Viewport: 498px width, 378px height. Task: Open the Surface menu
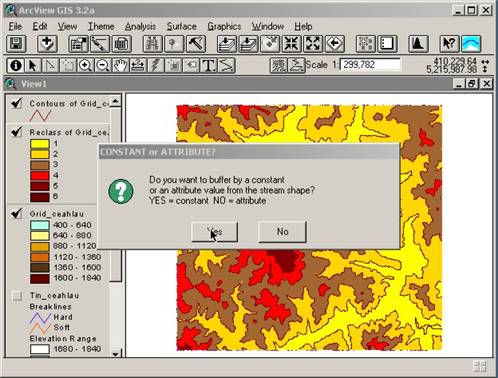[x=182, y=26]
